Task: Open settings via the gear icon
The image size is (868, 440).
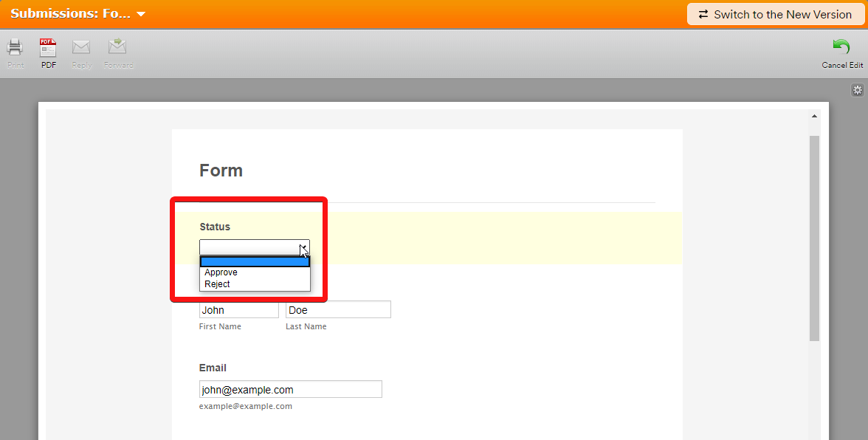Action: click(x=857, y=90)
